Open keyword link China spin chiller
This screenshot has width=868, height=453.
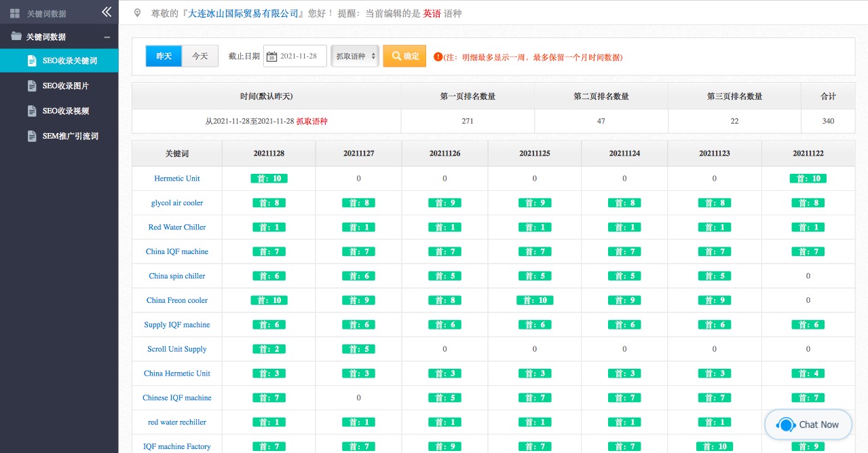177,276
